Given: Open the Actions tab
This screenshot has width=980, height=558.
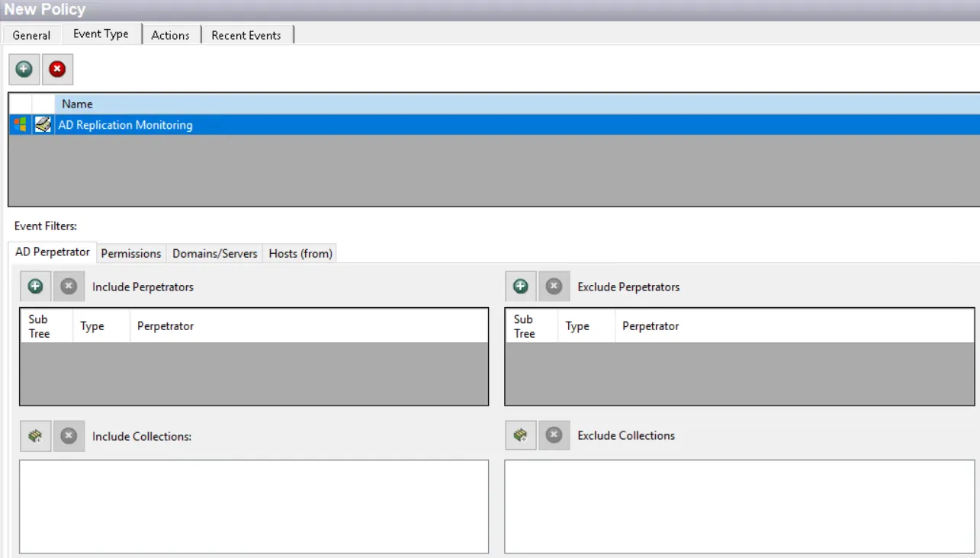Looking at the screenshot, I should click(x=170, y=35).
